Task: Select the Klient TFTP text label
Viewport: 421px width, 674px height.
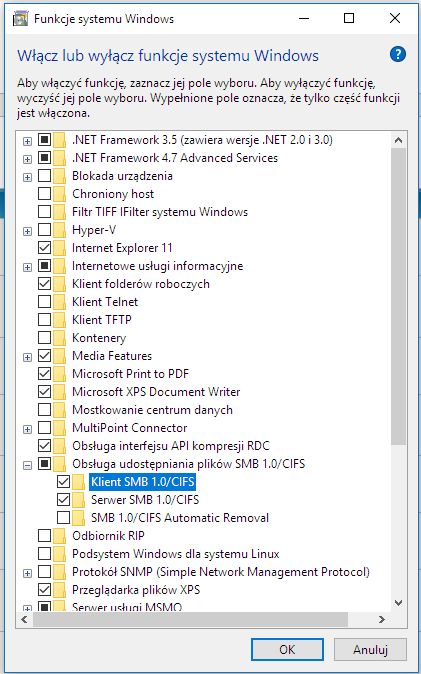Action: (101, 320)
